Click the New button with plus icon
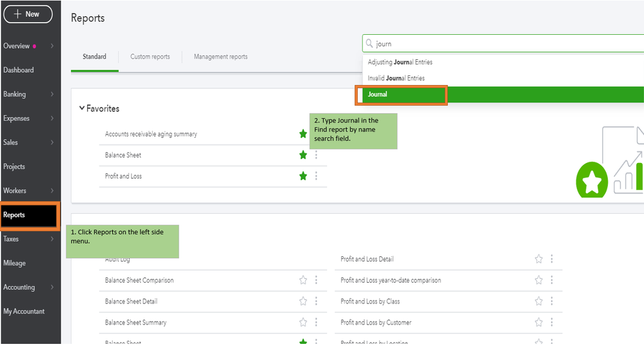Image resolution: width=644 pixels, height=351 pixels. pos(26,14)
